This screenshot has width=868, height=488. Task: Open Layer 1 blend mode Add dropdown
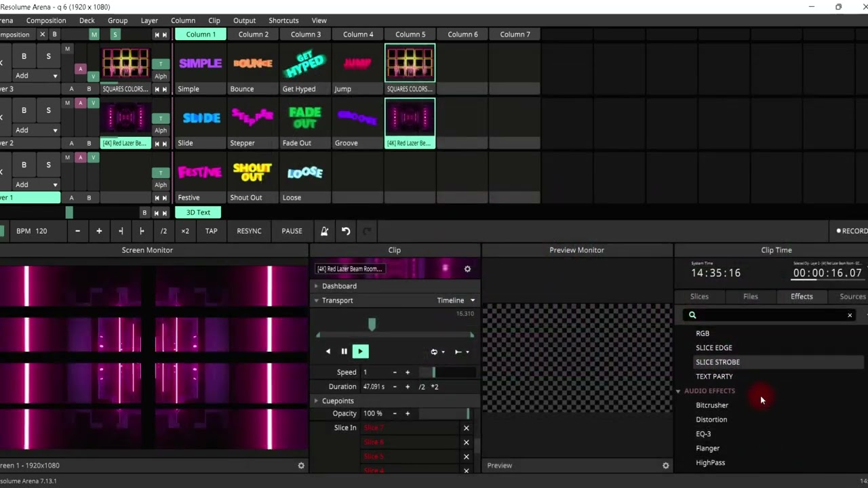(x=36, y=184)
